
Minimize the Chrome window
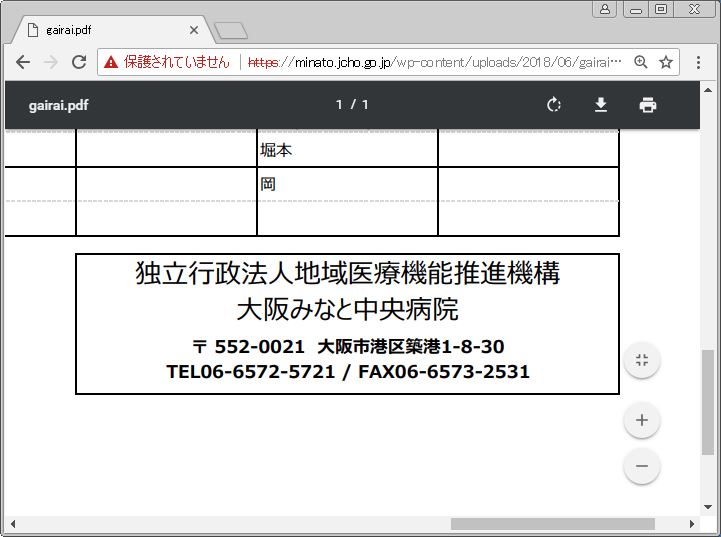(636, 9)
